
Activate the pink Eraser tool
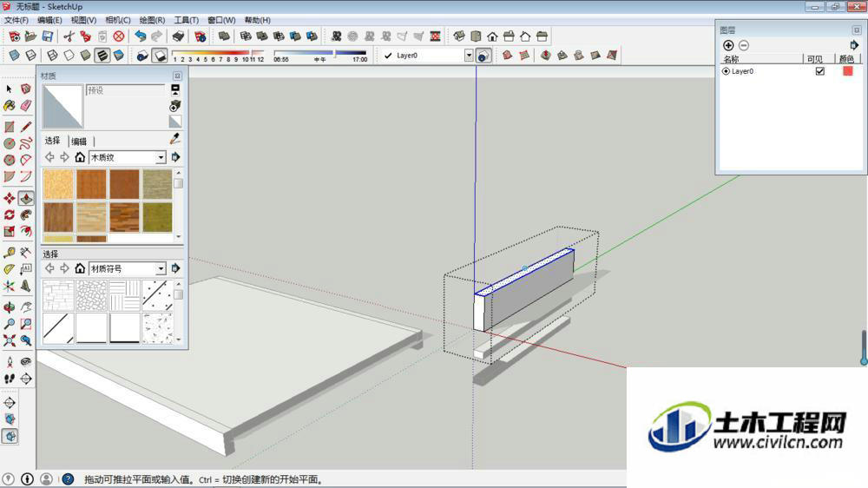pyautogui.click(x=25, y=106)
